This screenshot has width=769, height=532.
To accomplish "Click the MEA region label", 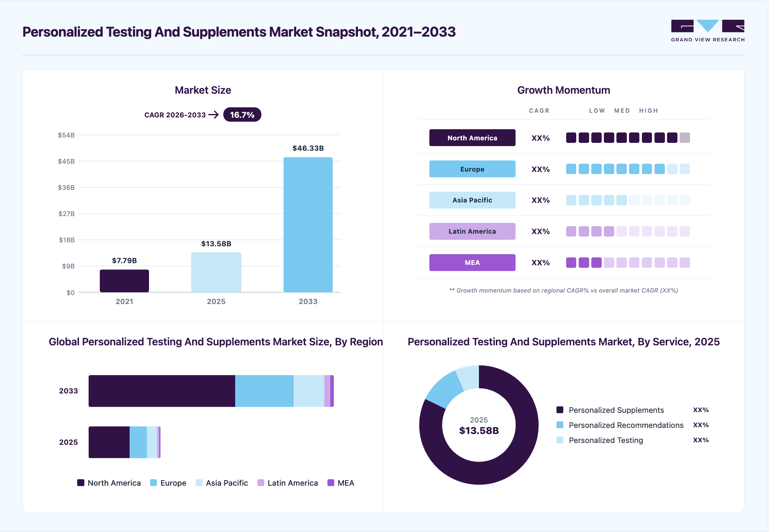I will 472,263.
